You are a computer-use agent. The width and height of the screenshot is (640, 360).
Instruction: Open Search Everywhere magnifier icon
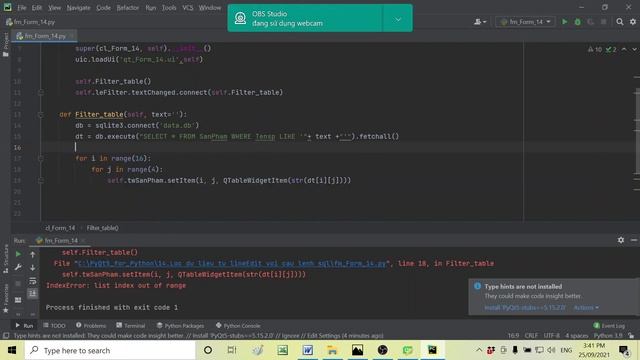point(620,22)
